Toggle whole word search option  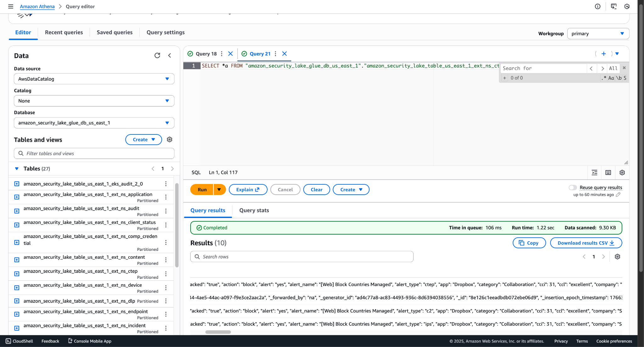pos(619,78)
